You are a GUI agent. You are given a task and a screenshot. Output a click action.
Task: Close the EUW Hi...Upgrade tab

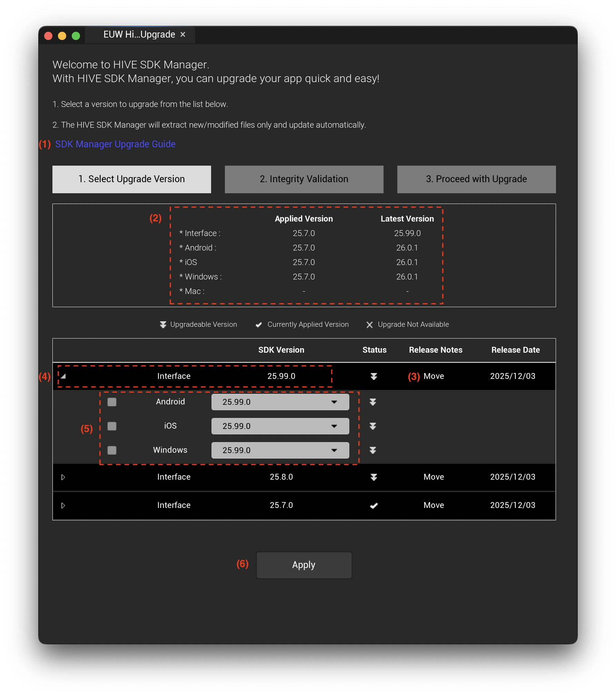(x=183, y=35)
